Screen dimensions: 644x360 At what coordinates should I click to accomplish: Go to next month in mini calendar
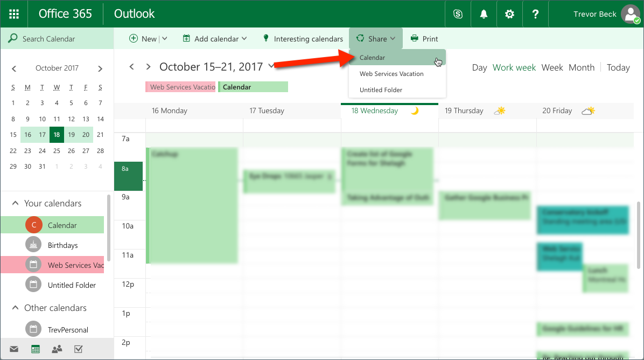tap(100, 68)
